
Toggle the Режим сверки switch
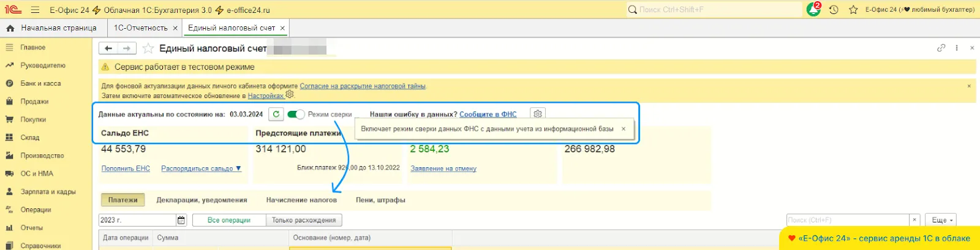point(296,115)
